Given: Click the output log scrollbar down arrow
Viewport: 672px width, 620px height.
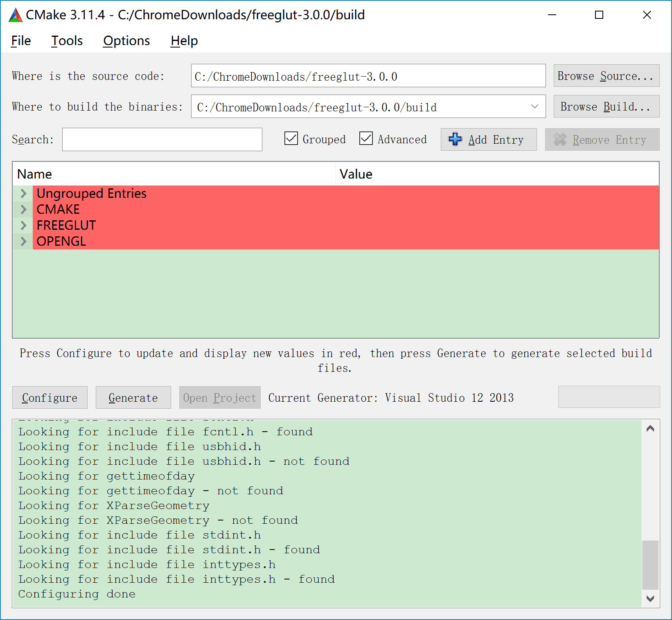Looking at the screenshot, I should pyautogui.click(x=650, y=598).
